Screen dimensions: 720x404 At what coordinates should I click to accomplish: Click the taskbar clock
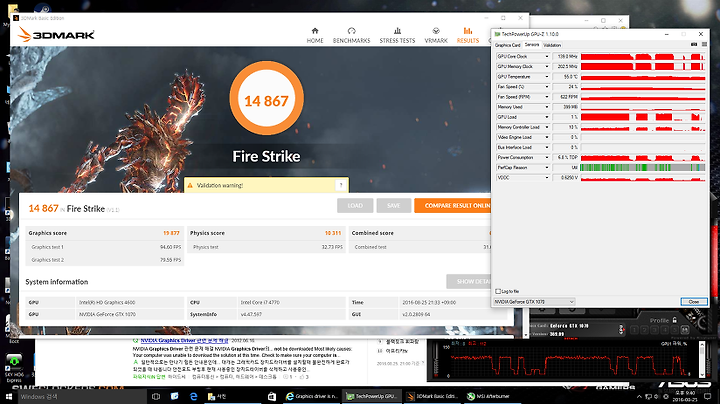685,396
